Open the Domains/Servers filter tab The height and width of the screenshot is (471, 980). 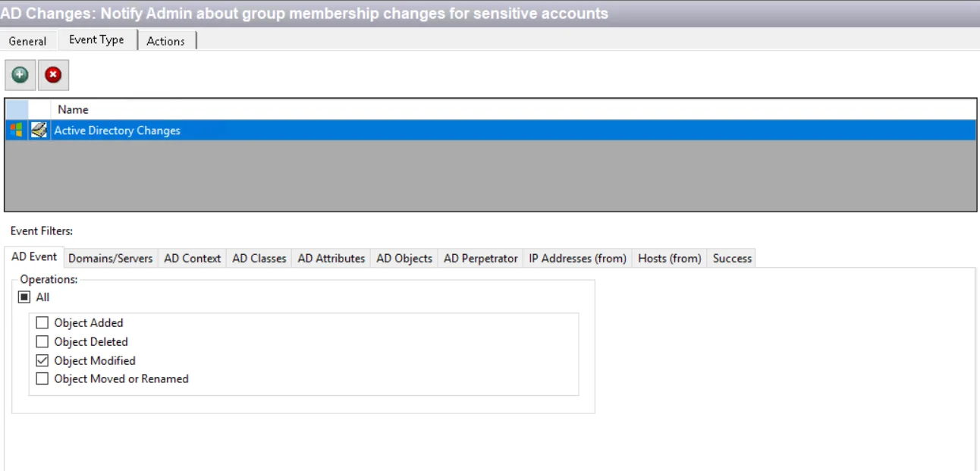[x=111, y=259]
